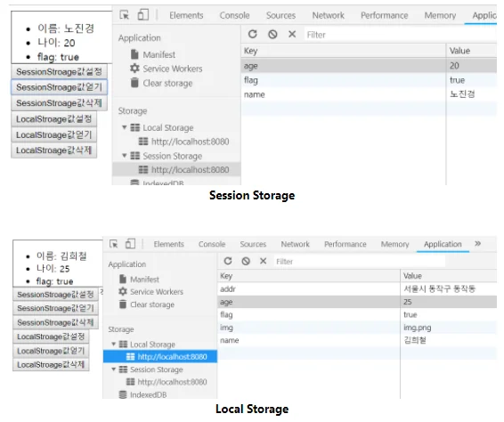This screenshot has width=504, height=422.
Task: Select the addr row in Local Storage table
Action: click(357, 289)
